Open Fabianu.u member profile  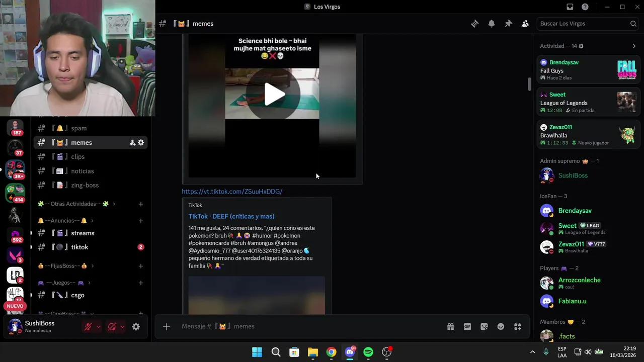[588, 301]
